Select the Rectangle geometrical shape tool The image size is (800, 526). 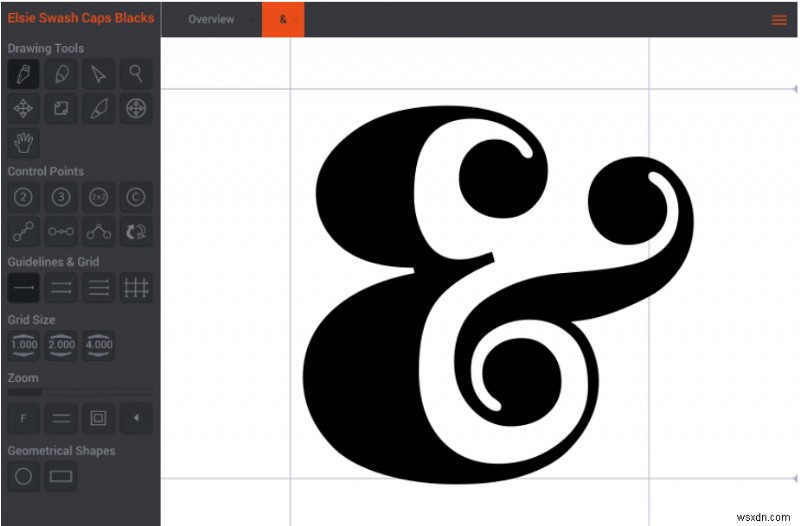[x=61, y=477]
